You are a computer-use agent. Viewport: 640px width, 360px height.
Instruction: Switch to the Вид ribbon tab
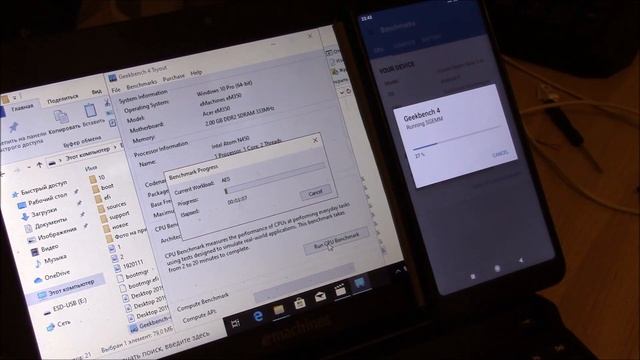96,91
